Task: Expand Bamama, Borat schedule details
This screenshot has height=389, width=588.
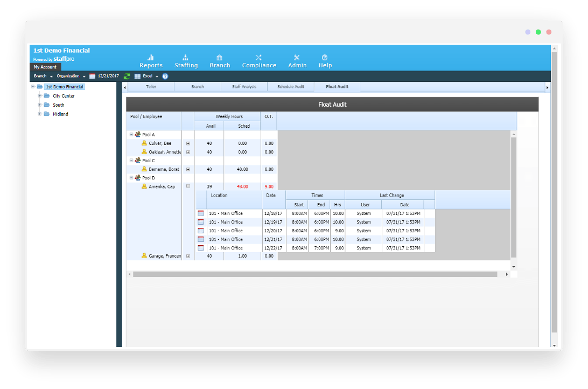Action: point(188,169)
